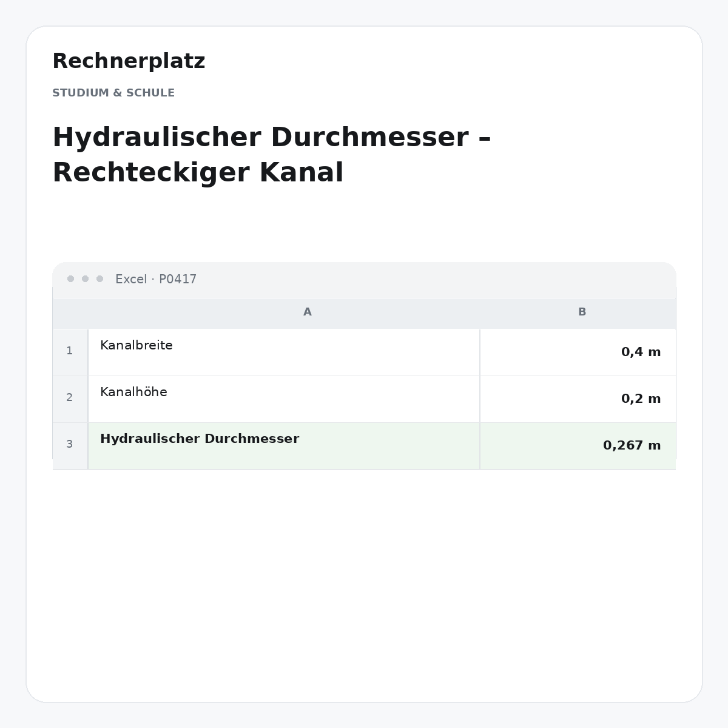Select the Excel · P0417 window title
This screenshot has width=728, height=728.
(x=156, y=279)
